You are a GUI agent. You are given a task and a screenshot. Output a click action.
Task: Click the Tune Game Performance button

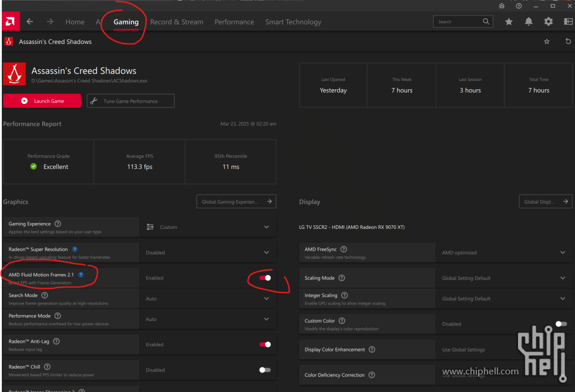coord(130,101)
